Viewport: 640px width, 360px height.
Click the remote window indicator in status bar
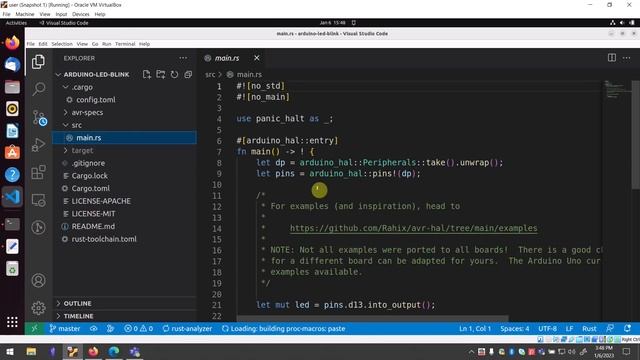coord(34,329)
